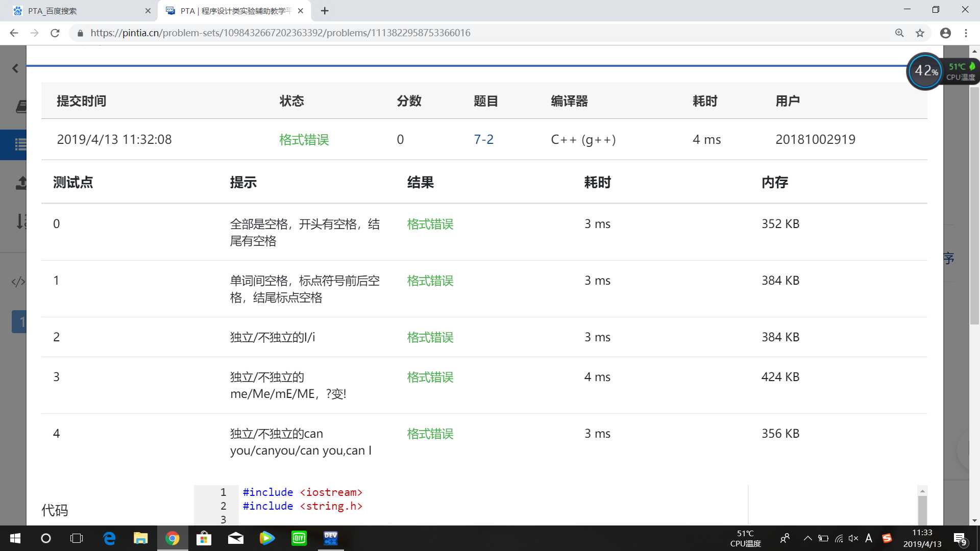980x551 pixels.
Task: Bookmark this page with the star icon
Action: 920,33
